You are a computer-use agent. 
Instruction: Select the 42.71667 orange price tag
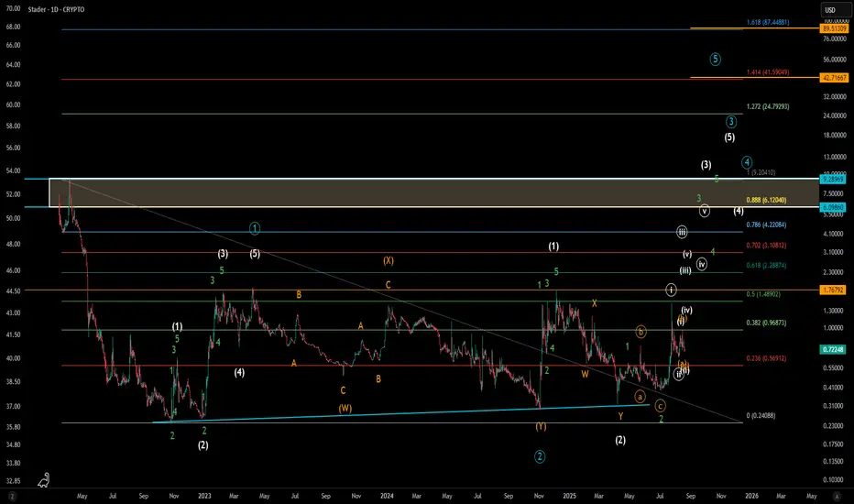pos(834,78)
